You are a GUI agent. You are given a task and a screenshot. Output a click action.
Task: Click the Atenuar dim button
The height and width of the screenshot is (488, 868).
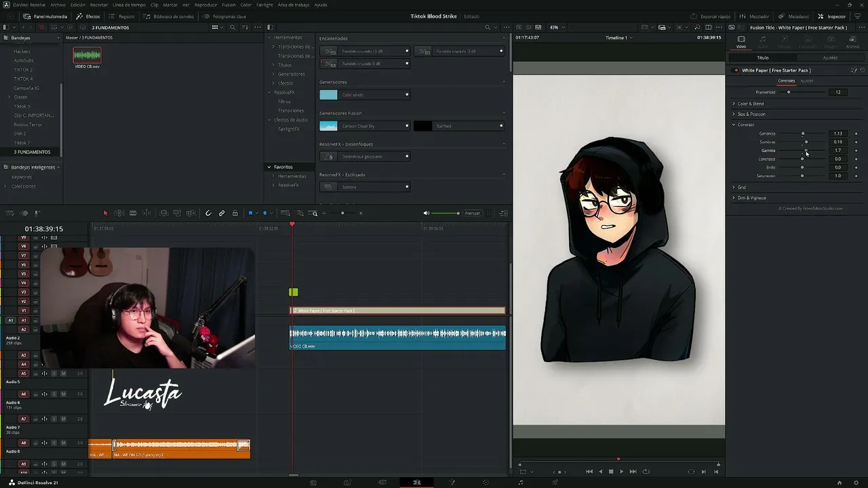(473, 213)
